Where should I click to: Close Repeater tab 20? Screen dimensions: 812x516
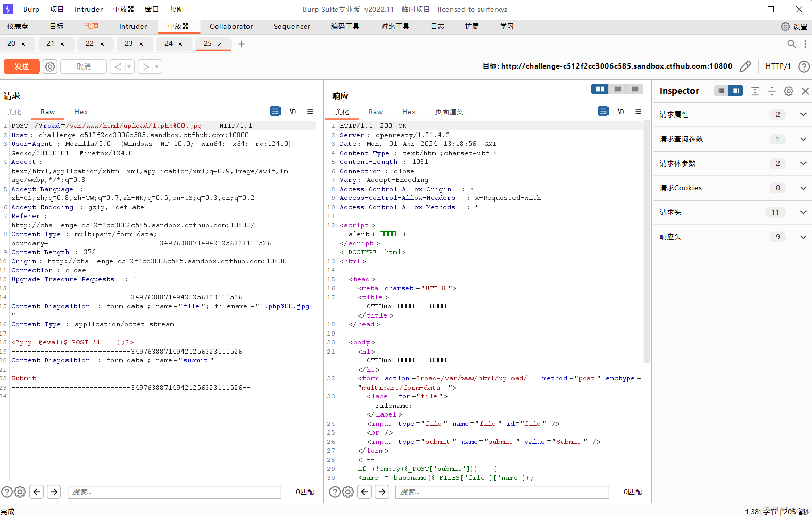click(23, 44)
